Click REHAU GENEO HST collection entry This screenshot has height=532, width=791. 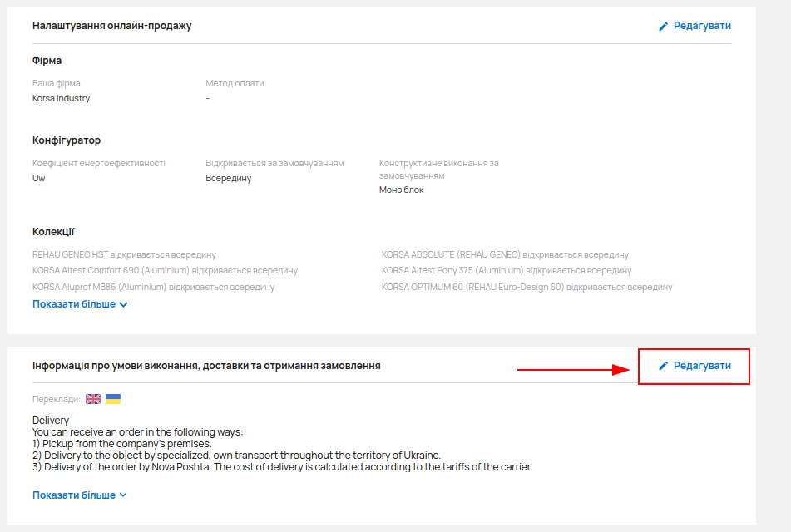pos(124,254)
